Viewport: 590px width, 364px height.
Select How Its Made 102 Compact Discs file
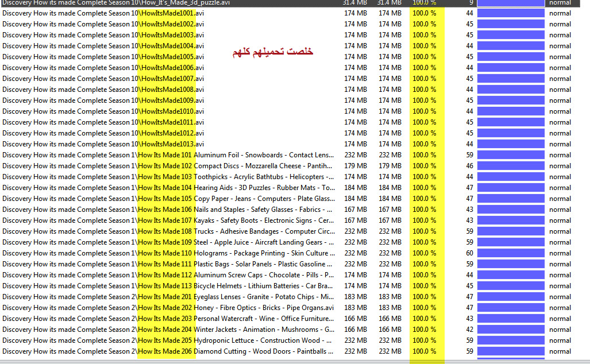coord(167,166)
